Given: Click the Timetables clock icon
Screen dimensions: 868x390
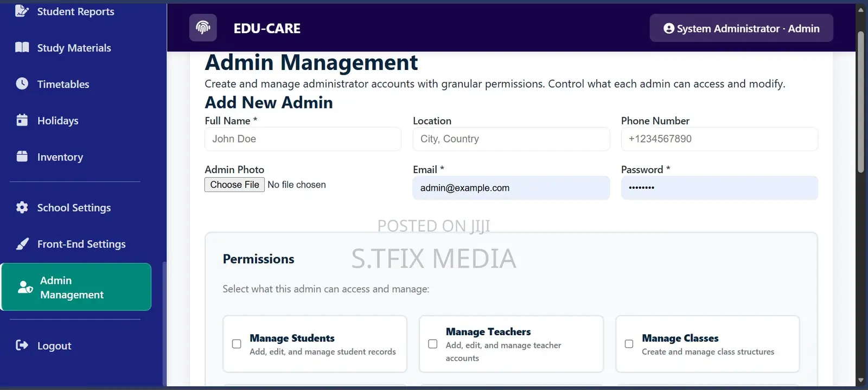Looking at the screenshot, I should click(22, 84).
